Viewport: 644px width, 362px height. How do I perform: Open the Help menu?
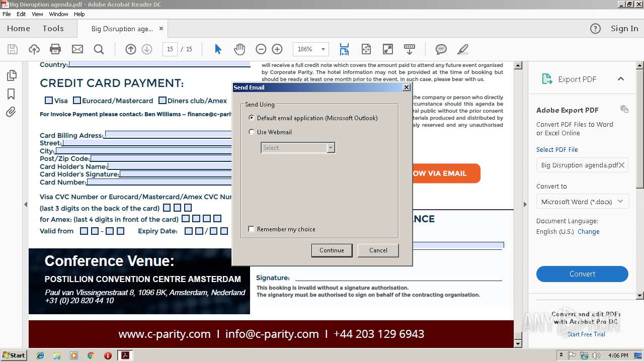(79, 14)
